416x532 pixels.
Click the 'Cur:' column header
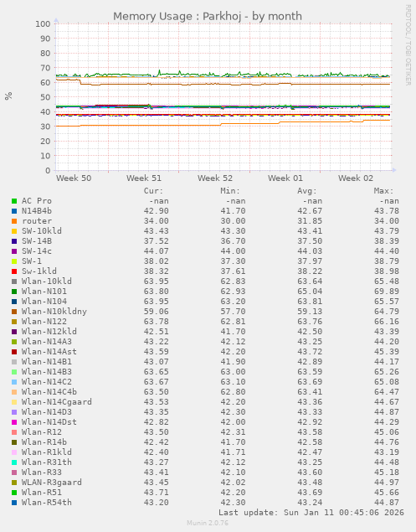(x=153, y=191)
